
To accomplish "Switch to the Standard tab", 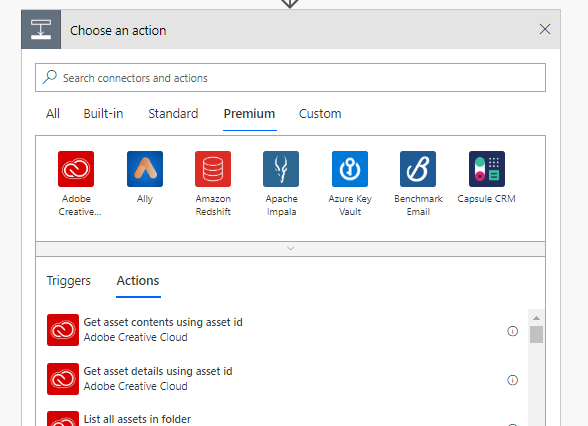I will coord(173,114).
